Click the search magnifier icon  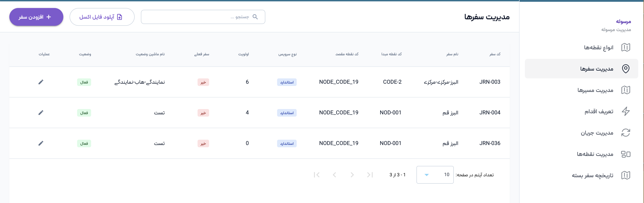pos(255,17)
